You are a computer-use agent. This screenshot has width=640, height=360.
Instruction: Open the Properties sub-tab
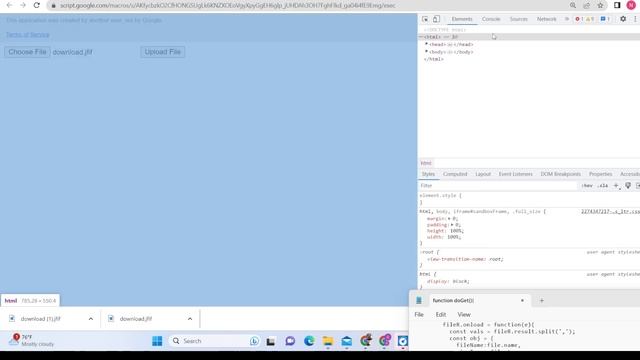point(600,174)
